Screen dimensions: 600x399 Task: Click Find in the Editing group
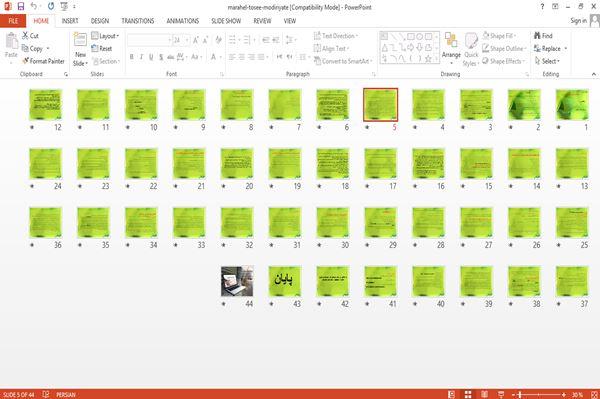[x=543, y=36]
